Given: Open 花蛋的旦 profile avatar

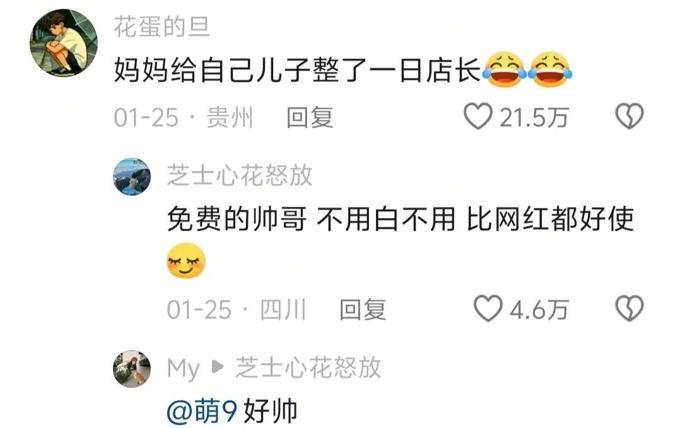Looking at the screenshot, I should (64, 43).
